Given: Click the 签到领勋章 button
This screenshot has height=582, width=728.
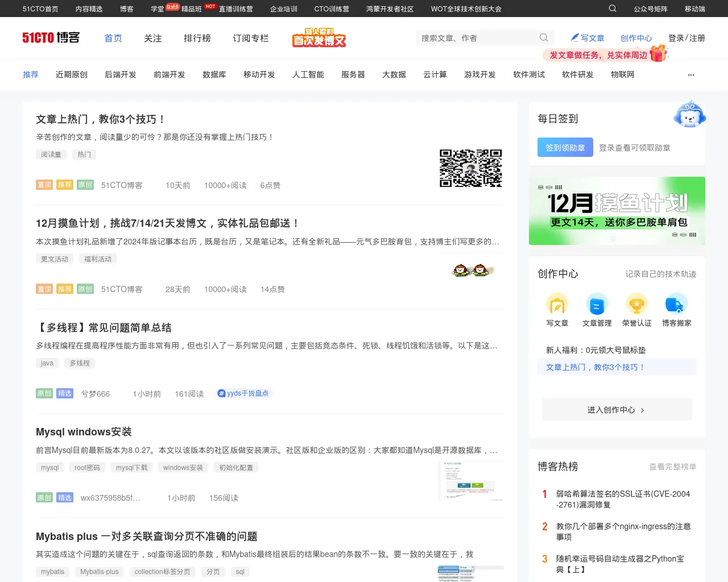Looking at the screenshot, I should coord(565,148).
